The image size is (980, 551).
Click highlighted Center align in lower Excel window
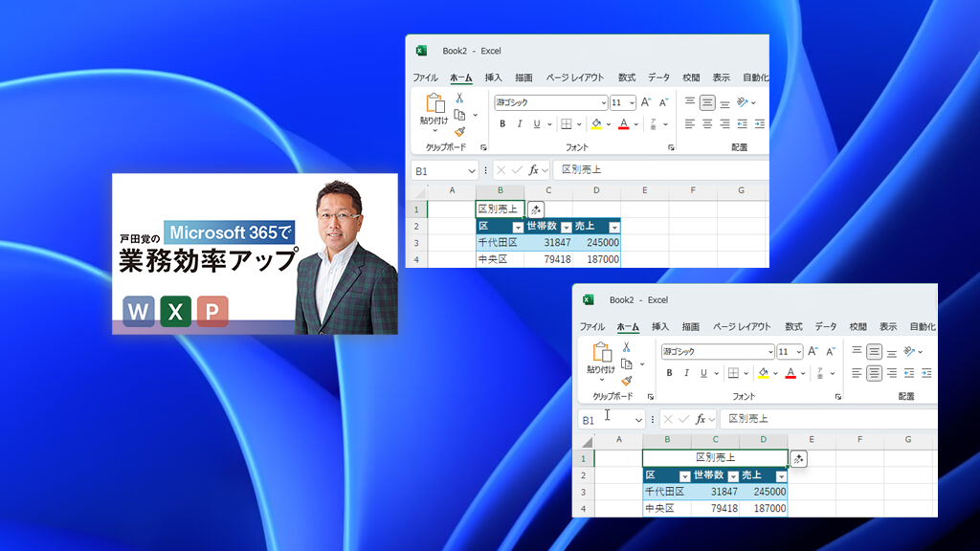[874, 373]
